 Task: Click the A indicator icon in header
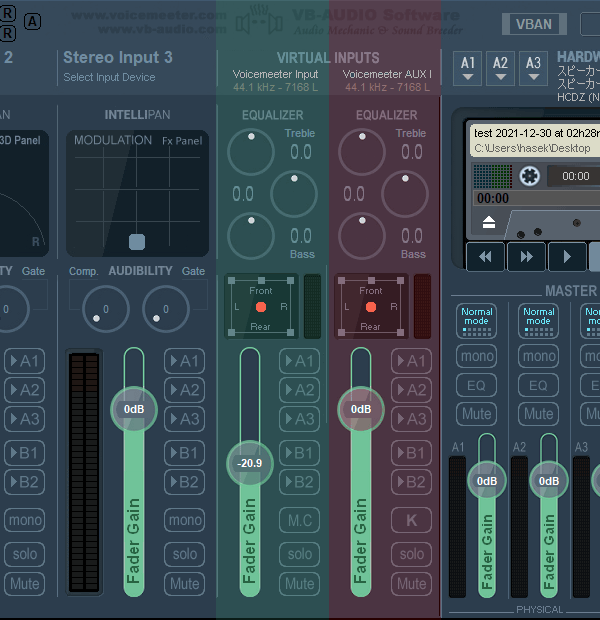pos(32,21)
